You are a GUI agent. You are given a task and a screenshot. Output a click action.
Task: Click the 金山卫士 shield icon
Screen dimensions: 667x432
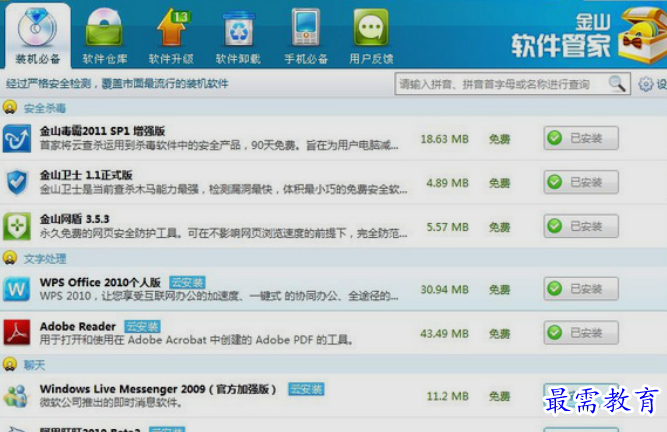(x=17, y=182)
